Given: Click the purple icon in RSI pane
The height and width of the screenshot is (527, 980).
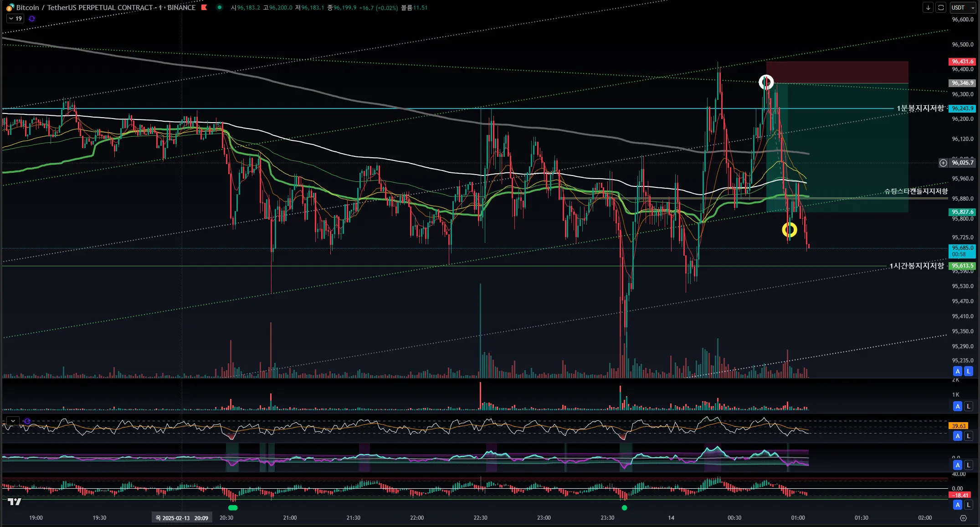Looking at the screenshot, I should [x=27, y=421].
